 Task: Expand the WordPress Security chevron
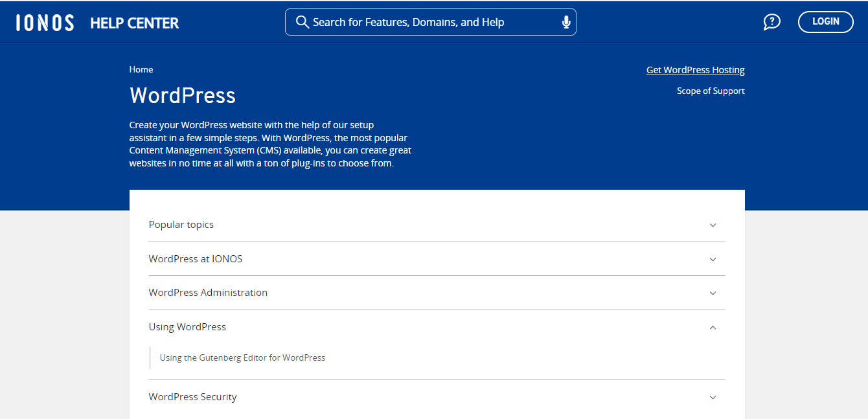pos(713,397)
